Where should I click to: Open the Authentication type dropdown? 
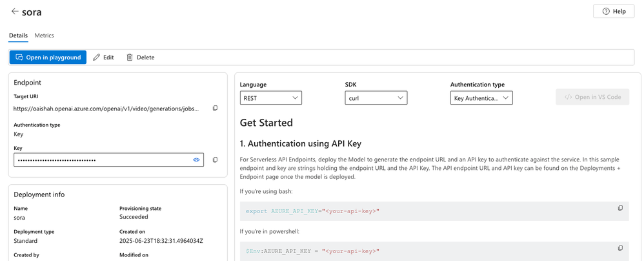coord(481,98)
